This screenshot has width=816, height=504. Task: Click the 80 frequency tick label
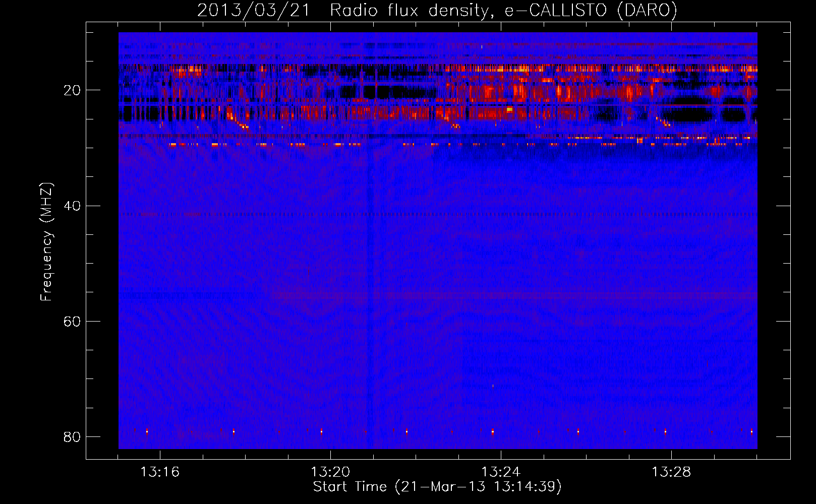pyautogui.click(x=72, y=436)
